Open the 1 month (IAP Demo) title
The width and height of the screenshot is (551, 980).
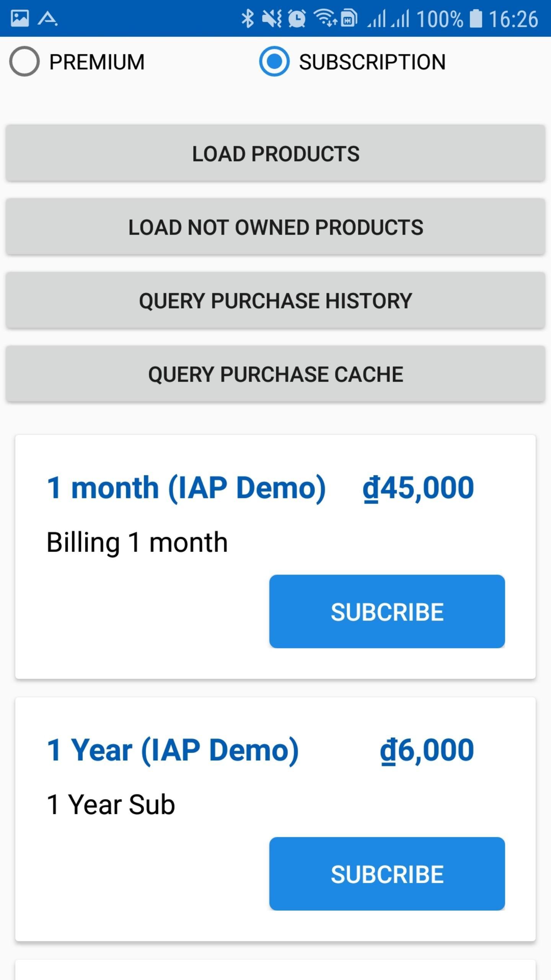tap(186, 488)
